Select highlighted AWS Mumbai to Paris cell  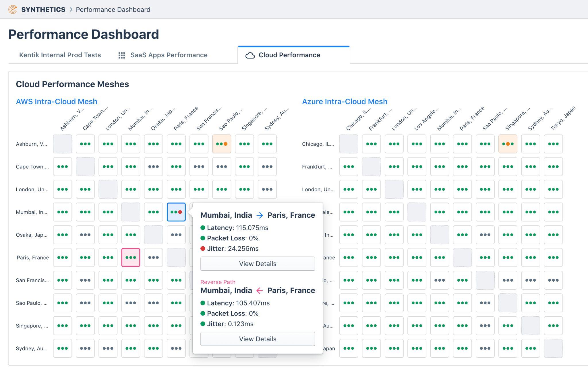point(176,212)
